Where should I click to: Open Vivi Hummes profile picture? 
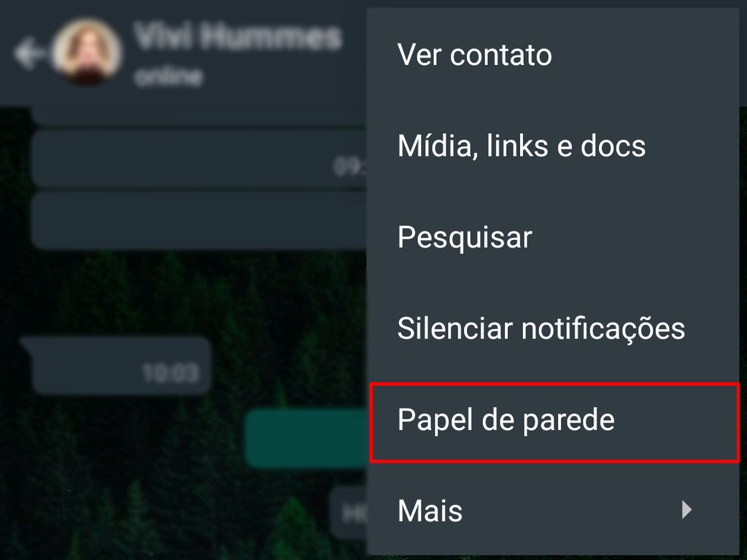87,52
